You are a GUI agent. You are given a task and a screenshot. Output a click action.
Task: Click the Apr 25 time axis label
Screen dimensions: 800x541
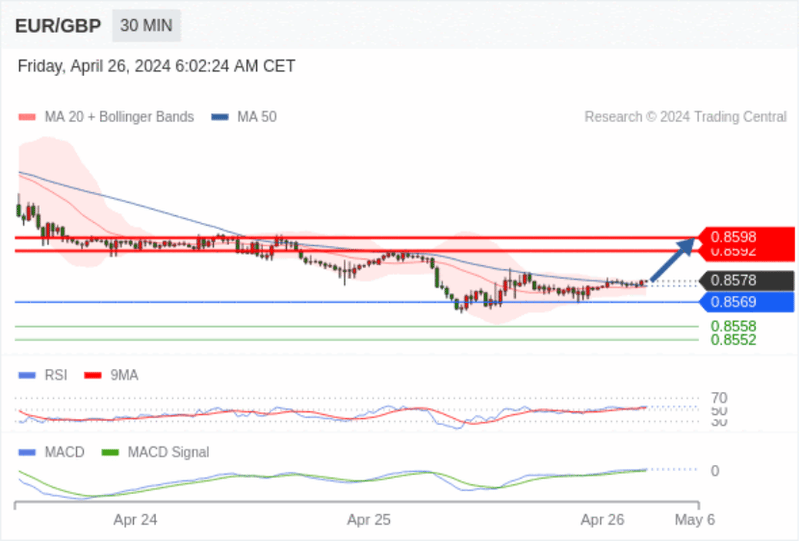click(368, 520)
